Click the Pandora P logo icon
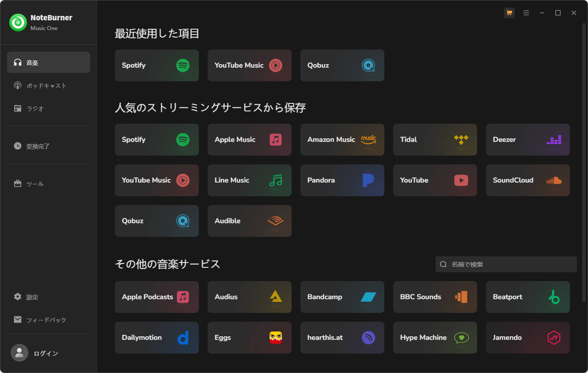Image resolution: width=588 pixels, height=373 pixels. tap(368, 180)
